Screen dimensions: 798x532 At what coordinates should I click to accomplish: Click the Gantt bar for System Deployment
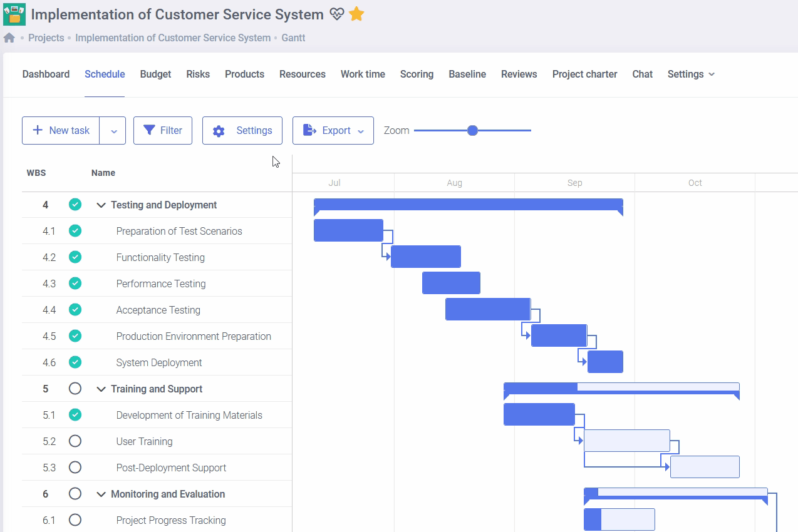[604, 361]
